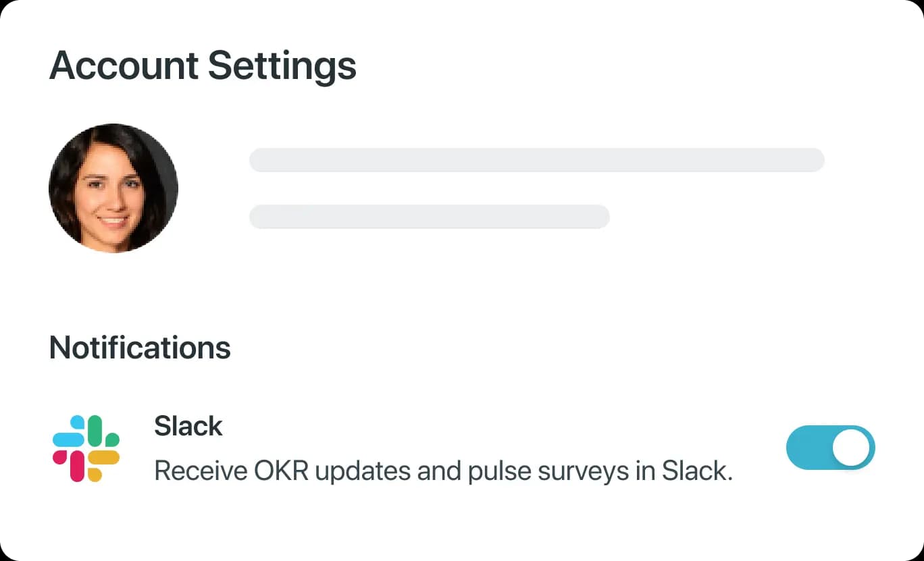This screenshot has height=561, width=924.
Task: Click the Receive OKR updates description text
Action: tap(443, 471)
